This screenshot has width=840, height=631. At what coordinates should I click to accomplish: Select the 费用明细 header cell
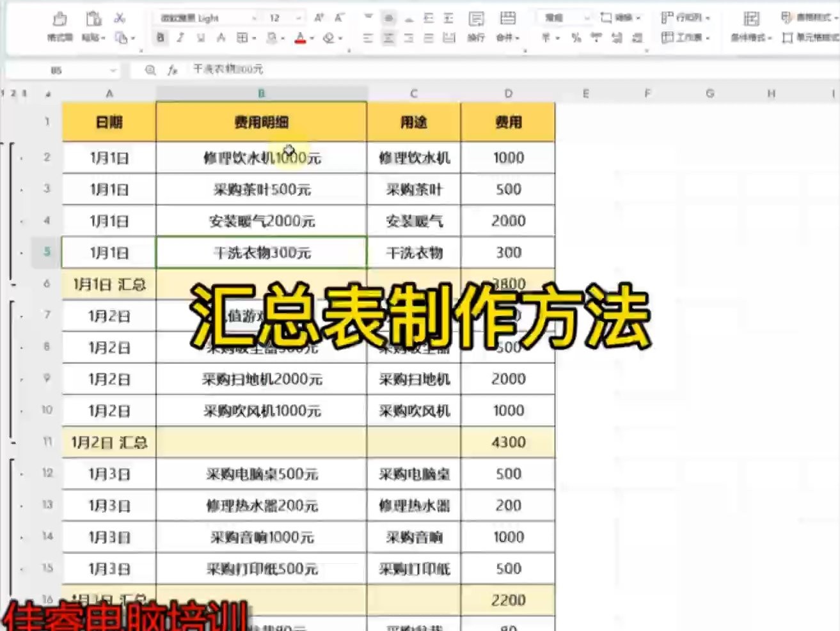(x=262, y=122)
